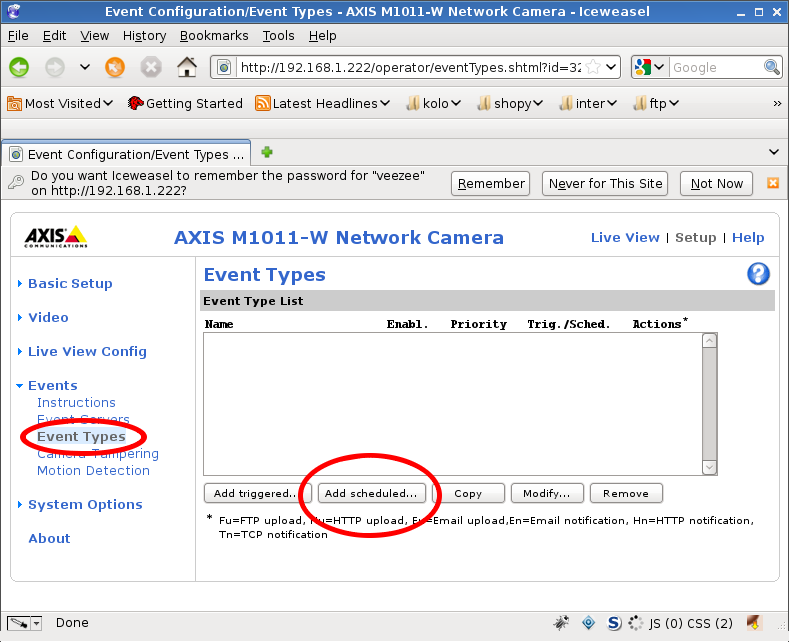Viewport: 789px width, 642px height.
Task: Open the Setup link
Action: point(695,237)
